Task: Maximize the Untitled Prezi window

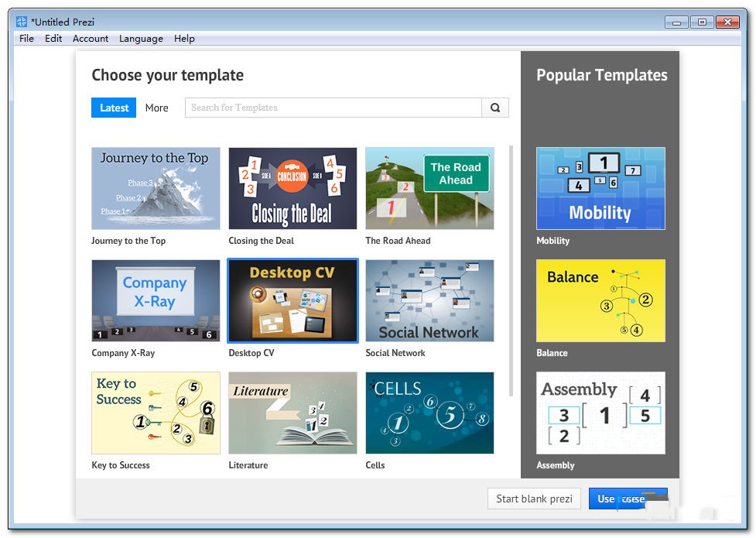Action: 702,22
